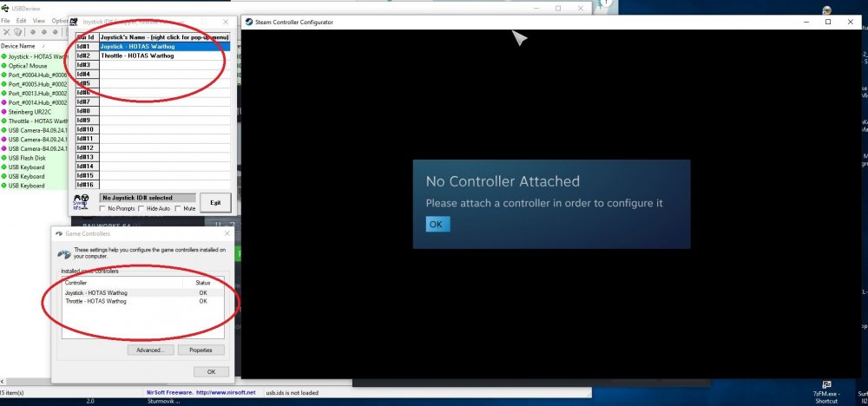868x406 pixels.
Task: Open the 7zFM.exe Shortcut desktop icon
Action: point(825,392)
